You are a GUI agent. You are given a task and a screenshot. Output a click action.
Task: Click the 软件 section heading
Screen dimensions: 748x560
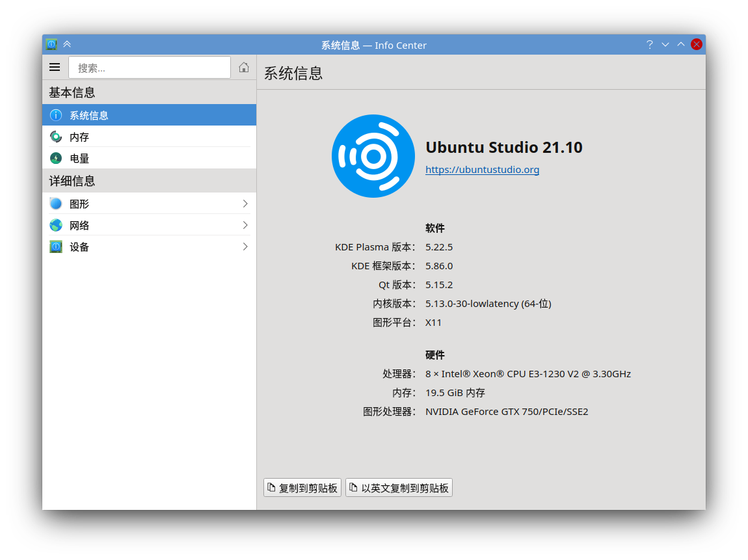point(434,228)
